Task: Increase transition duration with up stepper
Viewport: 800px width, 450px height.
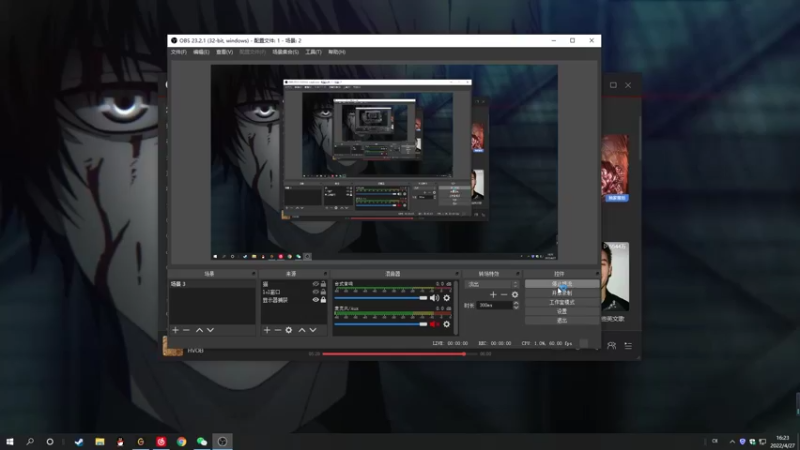Action: point(516,303)
